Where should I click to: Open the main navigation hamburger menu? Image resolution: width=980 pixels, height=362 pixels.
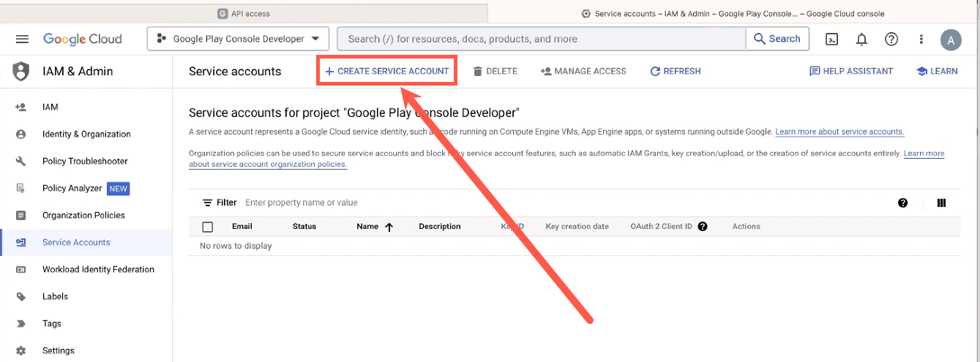tap(22, 39)
